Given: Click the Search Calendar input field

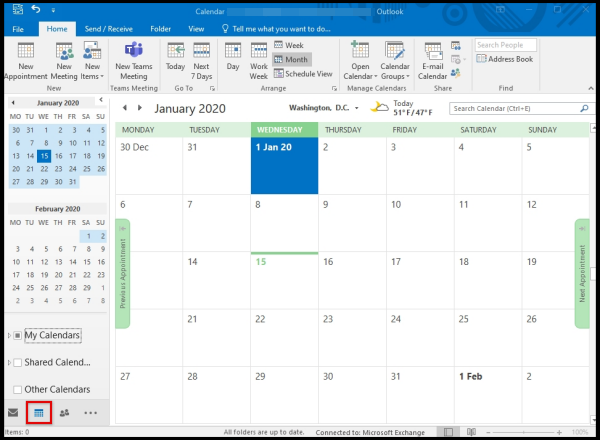Looking at the screenshot, I should (515, 108).
